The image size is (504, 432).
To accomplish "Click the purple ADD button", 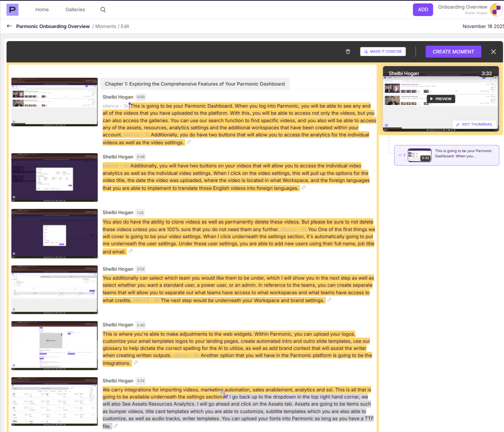I will pyautogui.click(x=423, y=10).
